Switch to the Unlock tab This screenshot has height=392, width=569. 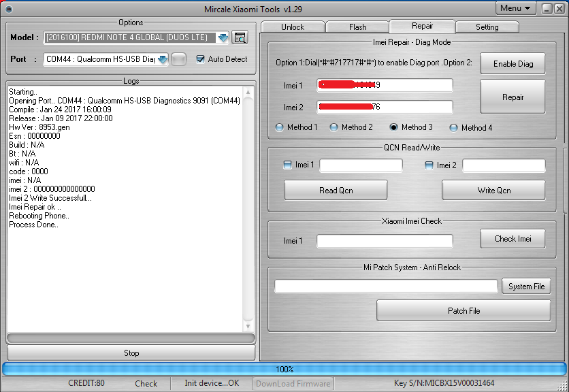click(293, 27)
